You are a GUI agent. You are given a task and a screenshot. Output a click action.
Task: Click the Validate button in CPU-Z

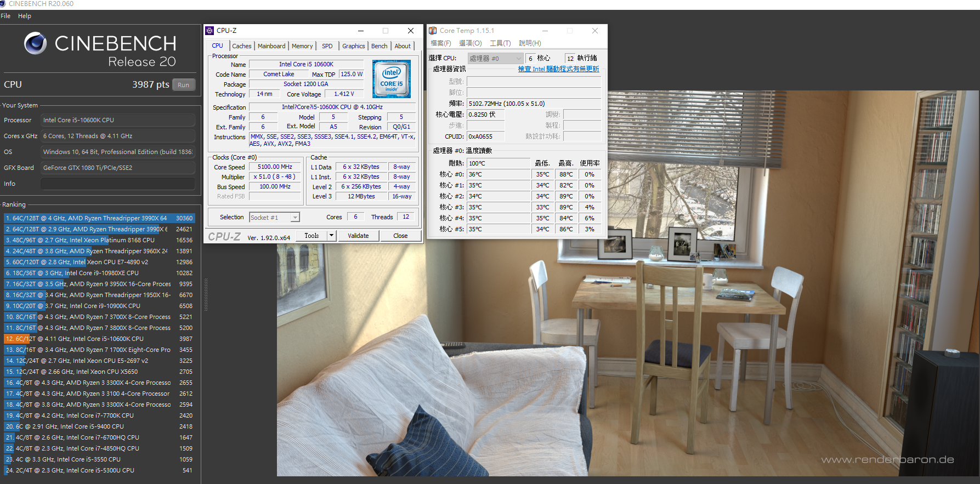358,236
